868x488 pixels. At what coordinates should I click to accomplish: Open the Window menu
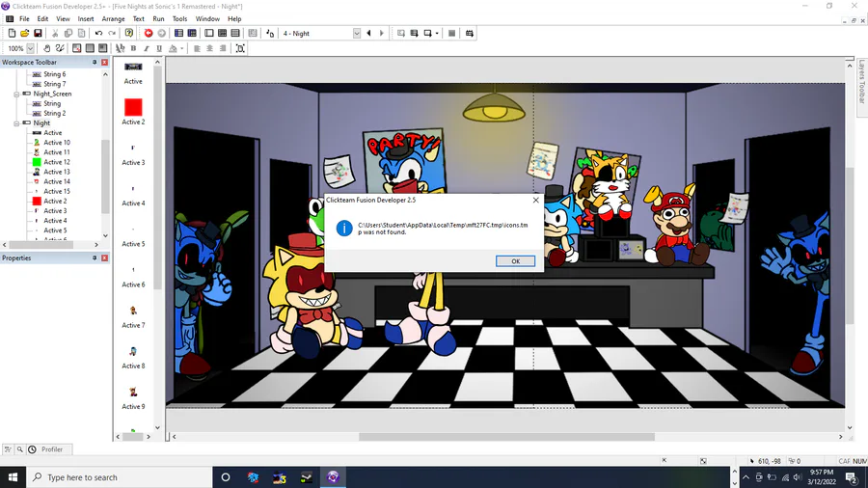click(207, 19)
